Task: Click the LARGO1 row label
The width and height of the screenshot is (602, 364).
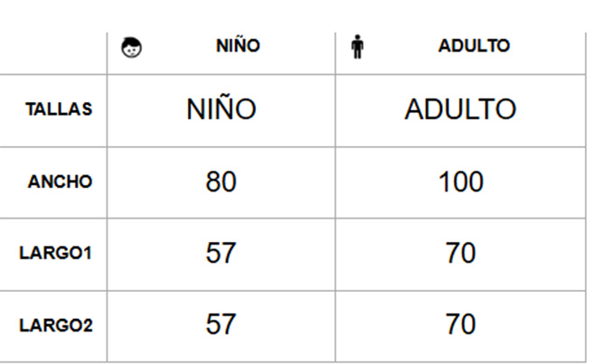Action: (55, 253)
